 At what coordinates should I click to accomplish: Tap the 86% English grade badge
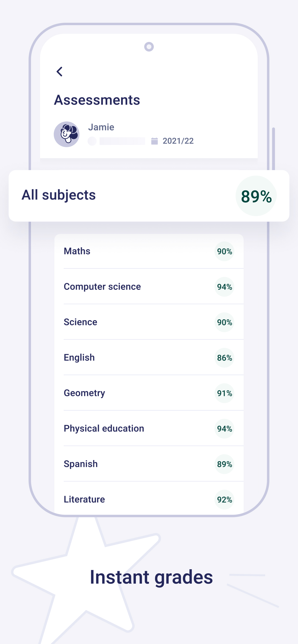(224, 358)
